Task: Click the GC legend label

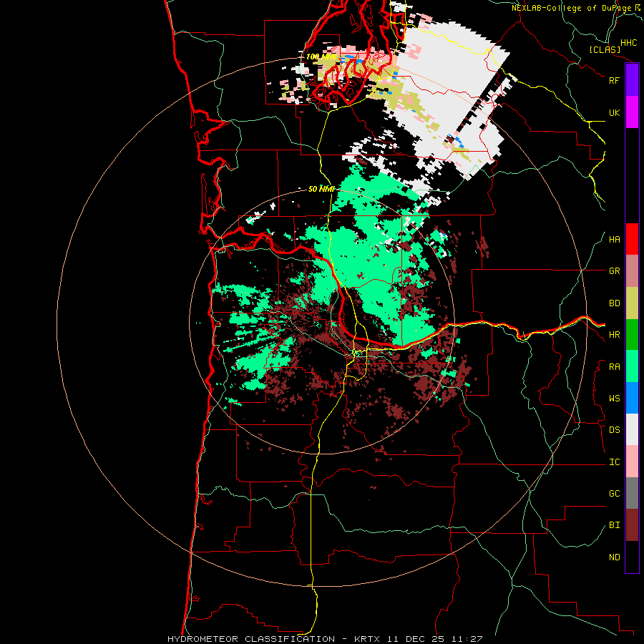Action: tap(614, 494)
